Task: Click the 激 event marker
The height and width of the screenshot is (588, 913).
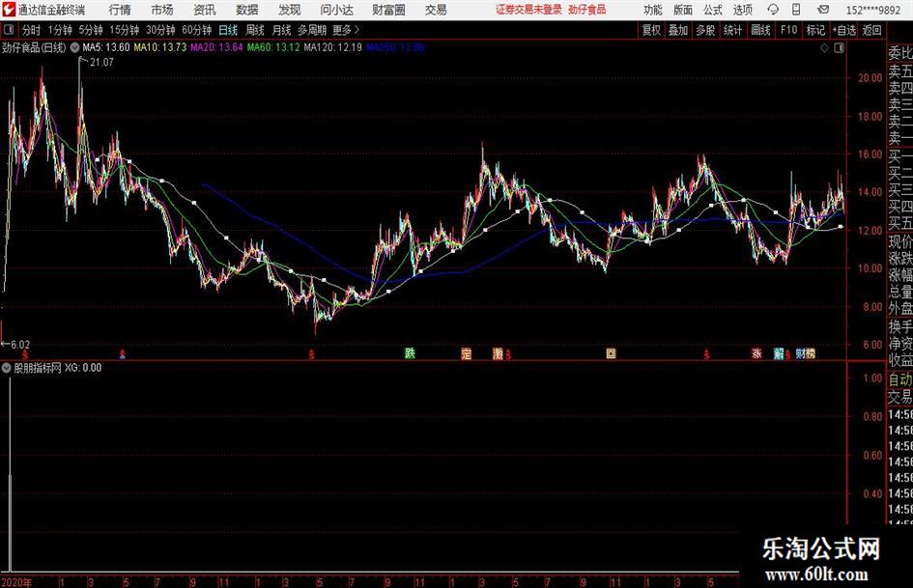Action: [x=498, y=353]
